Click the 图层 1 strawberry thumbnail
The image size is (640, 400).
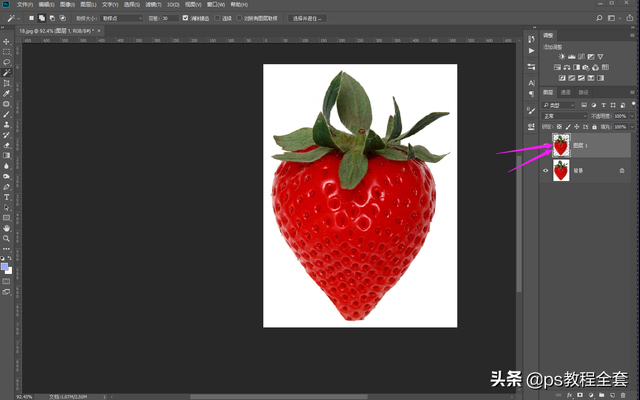tap(560, 146)
